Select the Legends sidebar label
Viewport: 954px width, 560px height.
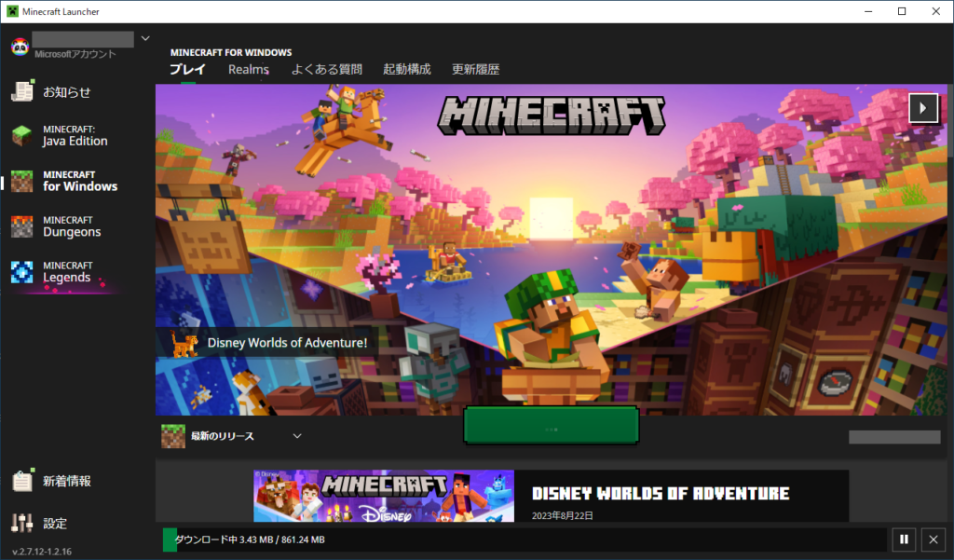66,278
